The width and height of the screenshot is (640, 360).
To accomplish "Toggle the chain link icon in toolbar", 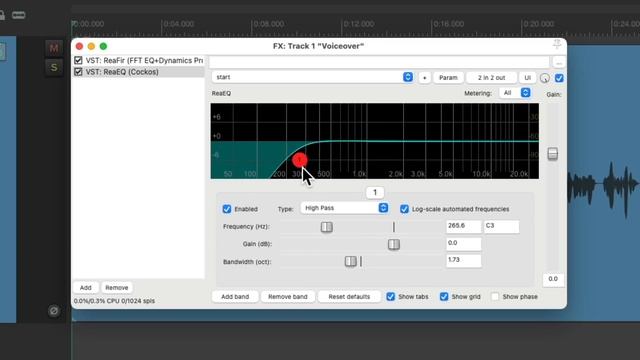I will pos(18,15).
